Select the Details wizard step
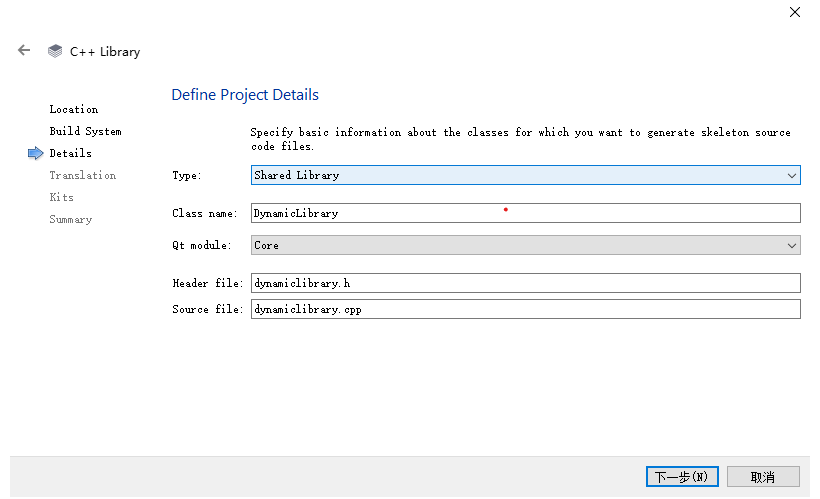The width and height of the screenshot is (820, 499). (70, 153)
